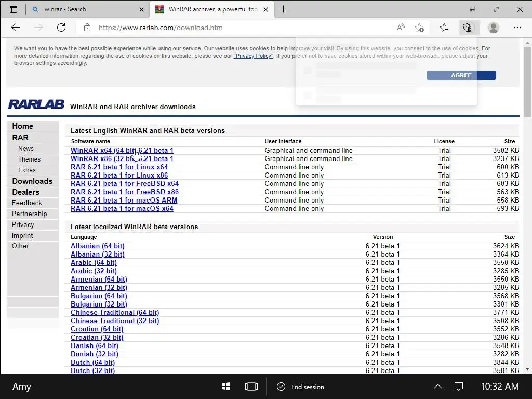532x399 pixels.
Task: Open Partnership in the sidebar
Action: pos(29,214)
